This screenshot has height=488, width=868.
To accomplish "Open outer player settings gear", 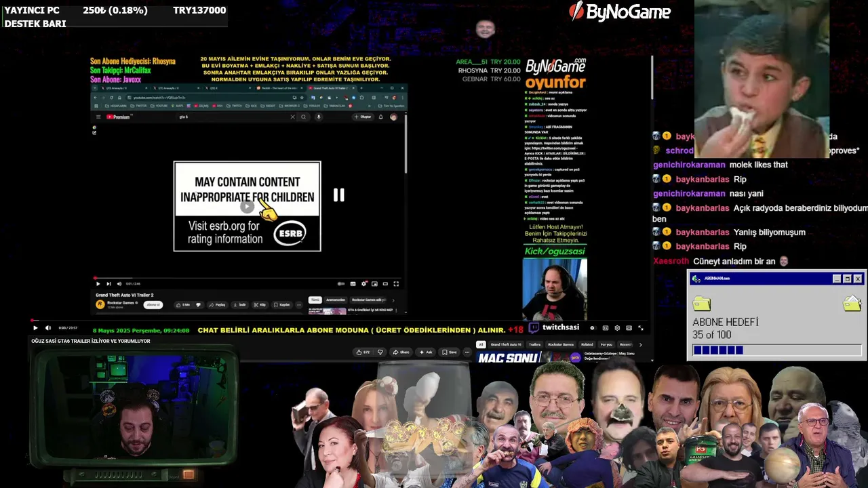I will [x=617, y=328].
